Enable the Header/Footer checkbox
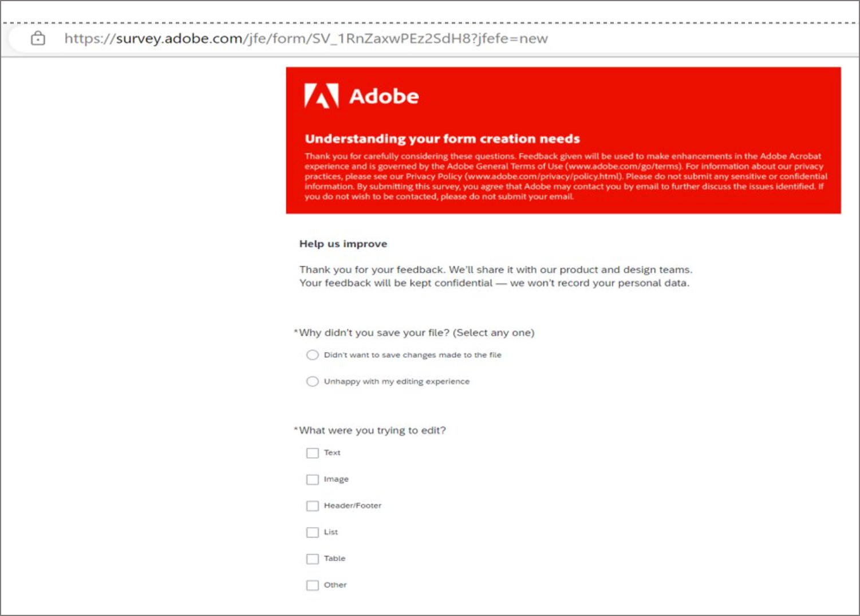The width and height of the screenshot is (860, 616). (312, 506)
